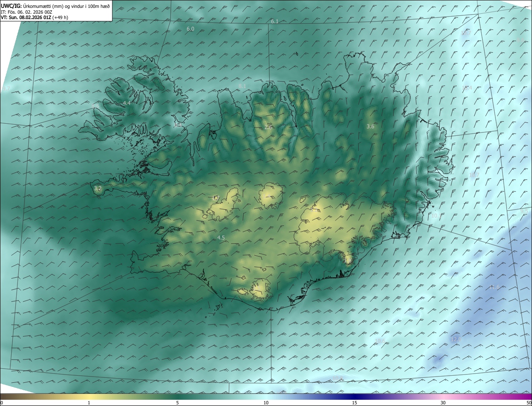The width and height of the screenshot is (532, 406).
Task: Click the 10.8 value label on the map
Action: pyautogui.click(x=337, y=378)
